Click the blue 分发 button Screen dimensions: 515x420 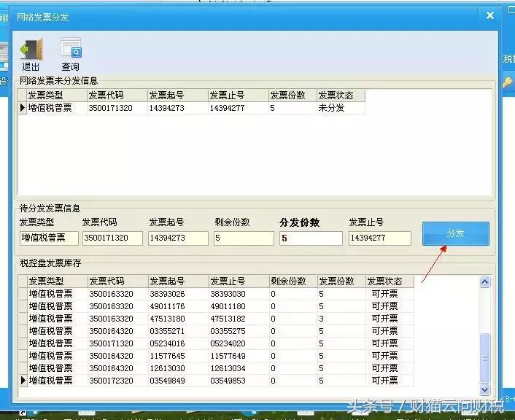click(x=456, y=233)
